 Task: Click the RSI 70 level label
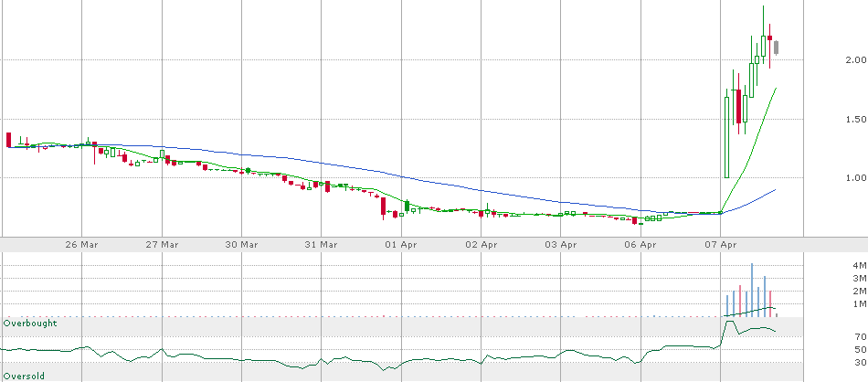860,336
